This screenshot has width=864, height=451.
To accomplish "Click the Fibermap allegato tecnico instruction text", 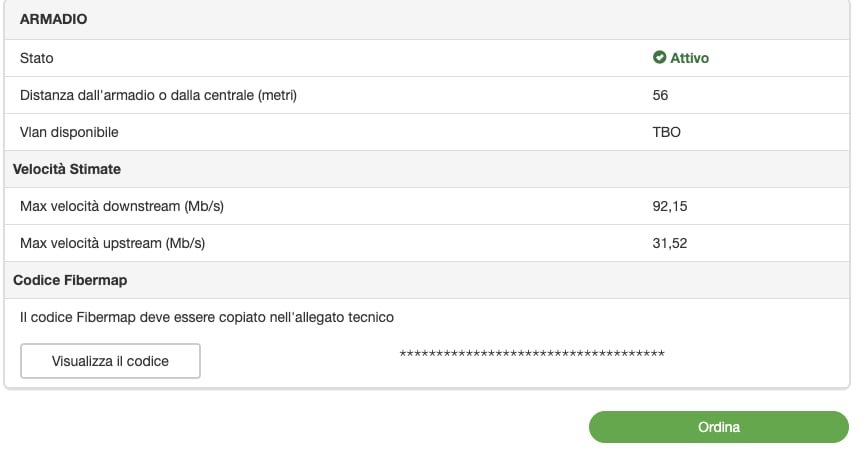I will 207,317.
